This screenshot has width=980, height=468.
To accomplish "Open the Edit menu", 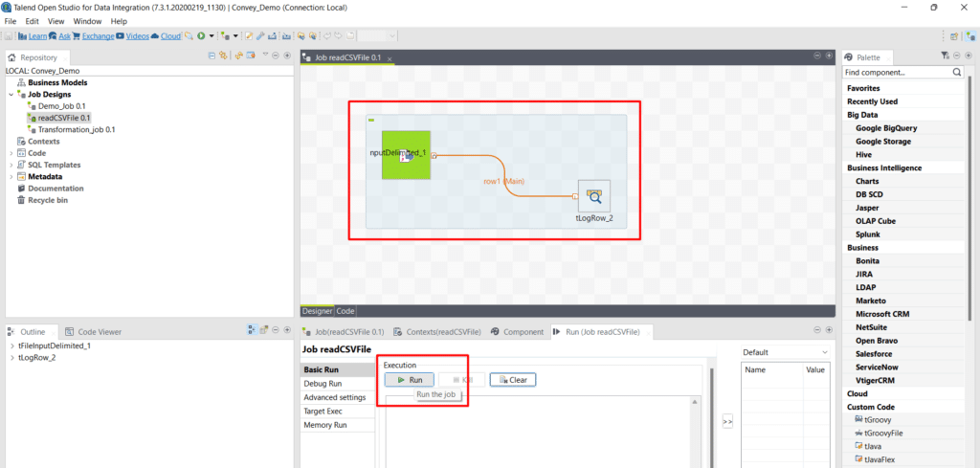I will point(33,21).
